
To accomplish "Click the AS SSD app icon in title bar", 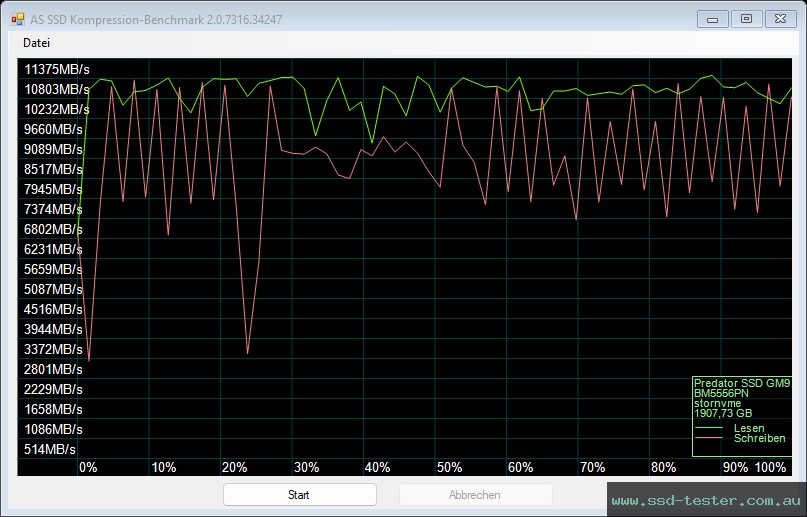I will point(17,20).
